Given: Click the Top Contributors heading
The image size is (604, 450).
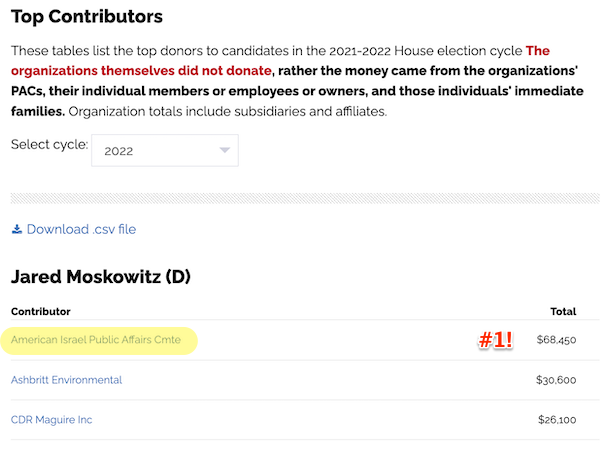Looking at the screenshot, I should click(87, 17).
